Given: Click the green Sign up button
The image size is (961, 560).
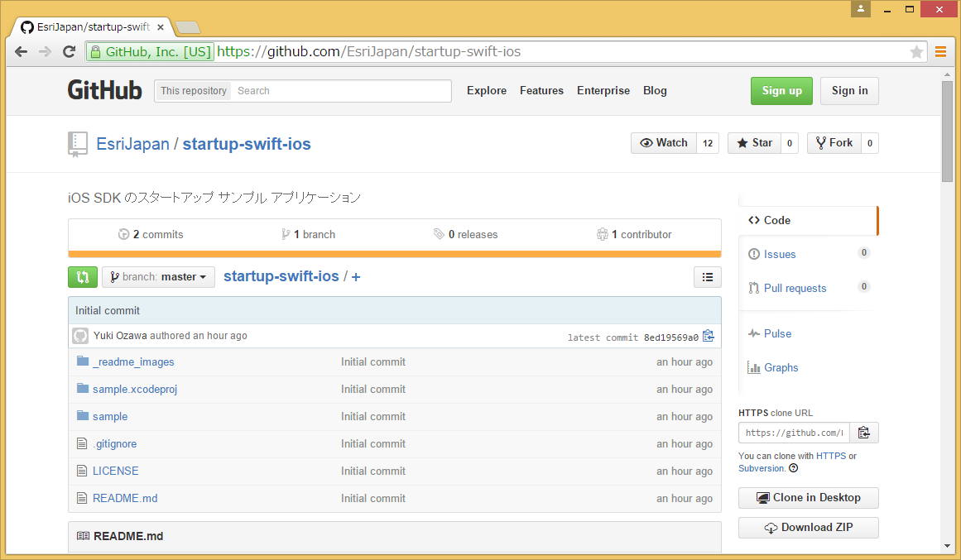Looking at the screenshot, I should [x=781, y=91].
